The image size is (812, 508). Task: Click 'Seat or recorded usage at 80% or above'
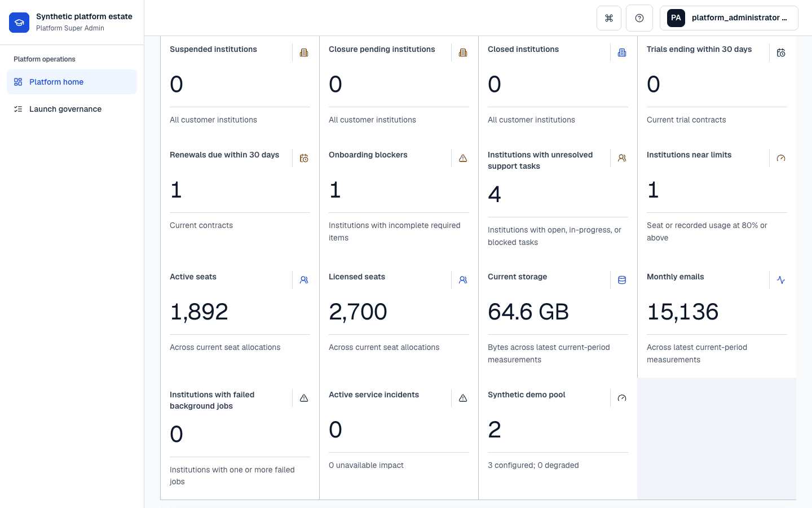pyautogui.click(x=707, y=231)
